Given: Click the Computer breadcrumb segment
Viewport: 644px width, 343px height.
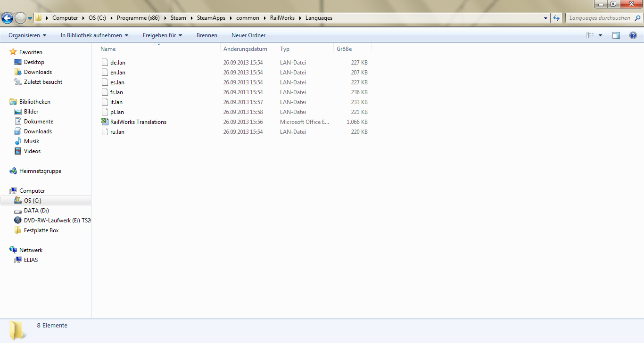Looking at the screenshot, I should click(x=65, y=18).
